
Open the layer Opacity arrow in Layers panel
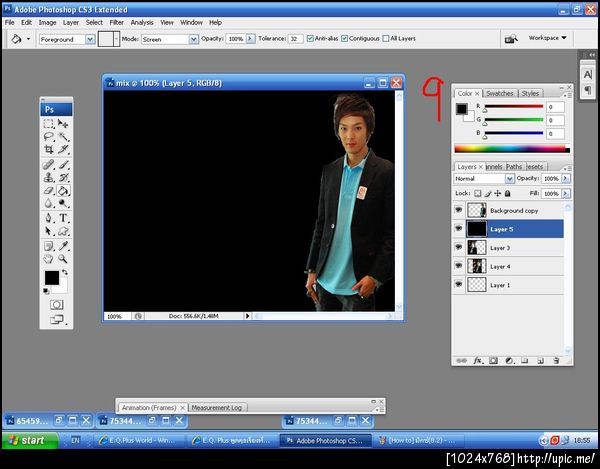pyautogui.click(x=566, y=179)
